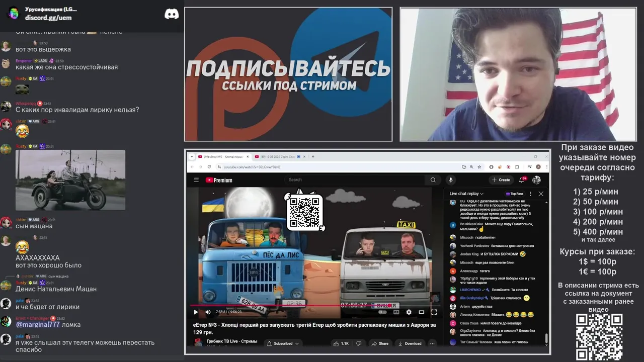Open live chat three-dot options
644x362 pixels.
[x=530, y=194]
